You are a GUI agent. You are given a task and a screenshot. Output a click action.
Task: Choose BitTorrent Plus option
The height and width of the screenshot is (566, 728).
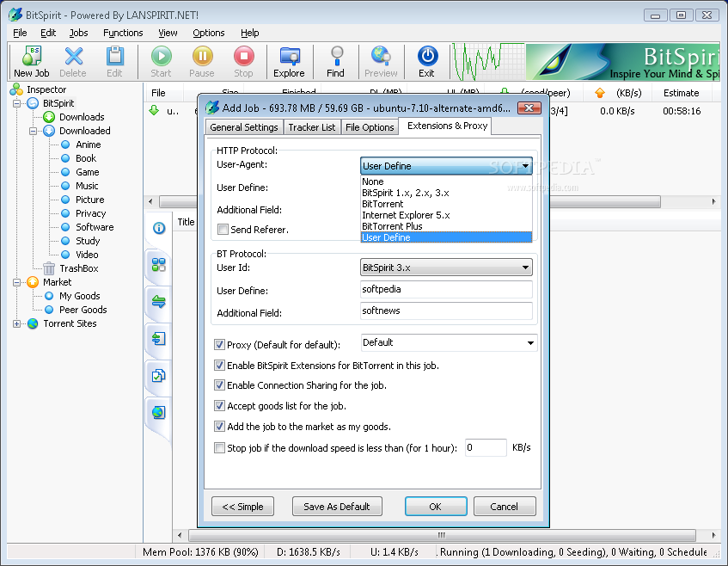[446, 226]
